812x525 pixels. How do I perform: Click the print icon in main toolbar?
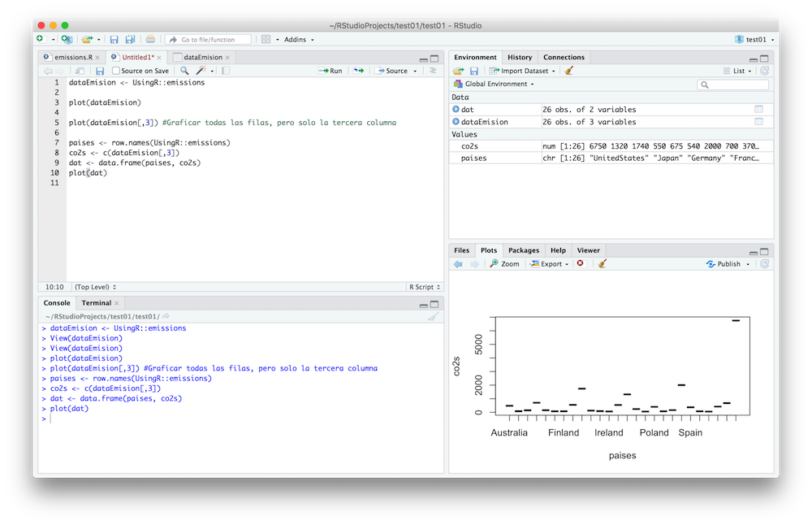[x=150, y=39]
